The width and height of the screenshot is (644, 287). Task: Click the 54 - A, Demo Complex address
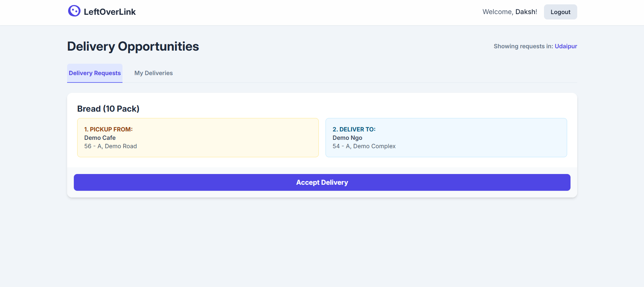(364, 146)
